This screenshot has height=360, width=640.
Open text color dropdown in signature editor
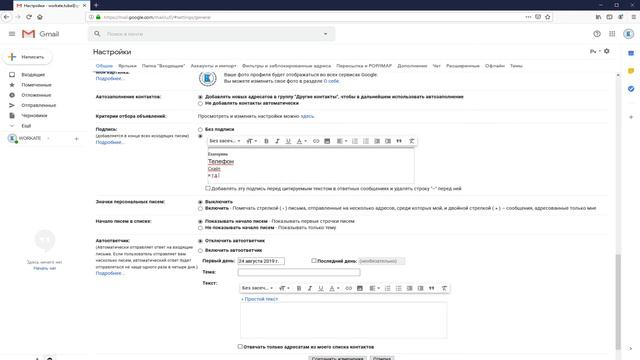(302, 141)
